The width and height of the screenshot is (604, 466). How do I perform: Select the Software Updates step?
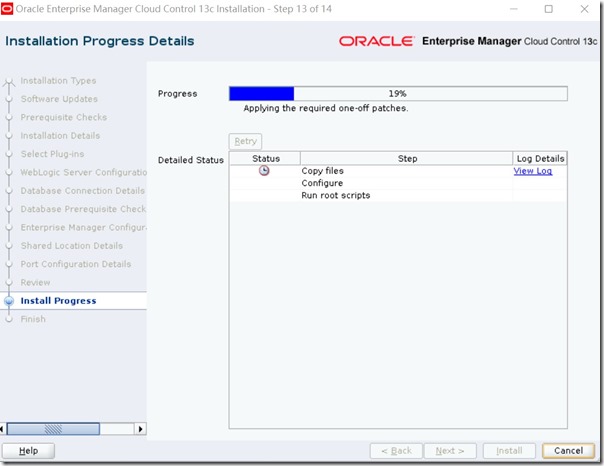click(x=59, y=99)
